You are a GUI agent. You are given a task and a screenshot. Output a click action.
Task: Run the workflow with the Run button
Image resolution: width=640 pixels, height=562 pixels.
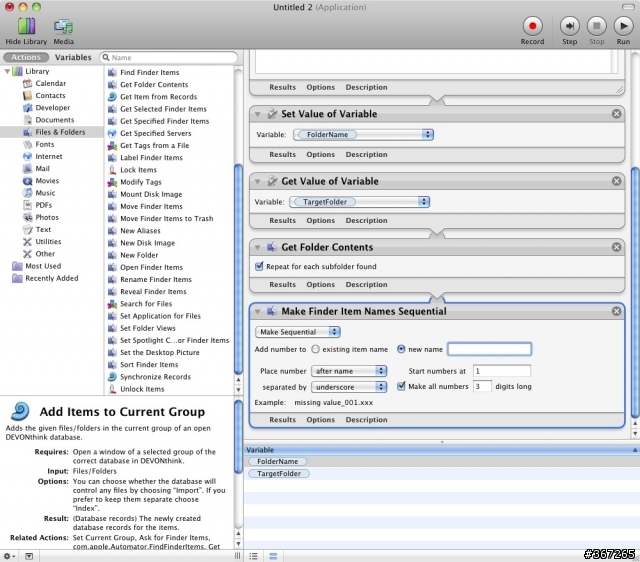(x=623, y=26)
